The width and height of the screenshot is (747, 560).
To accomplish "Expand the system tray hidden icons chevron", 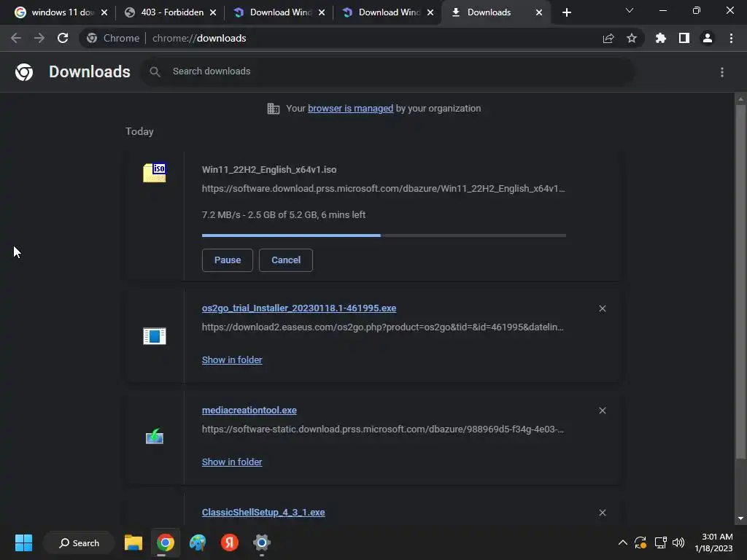I will pyautogui.click(x=623, y=542).
